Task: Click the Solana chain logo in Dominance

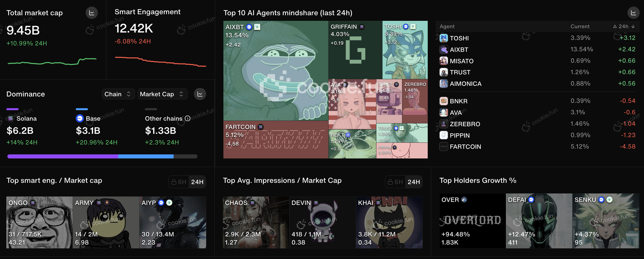Action: (x=10, y=118)
